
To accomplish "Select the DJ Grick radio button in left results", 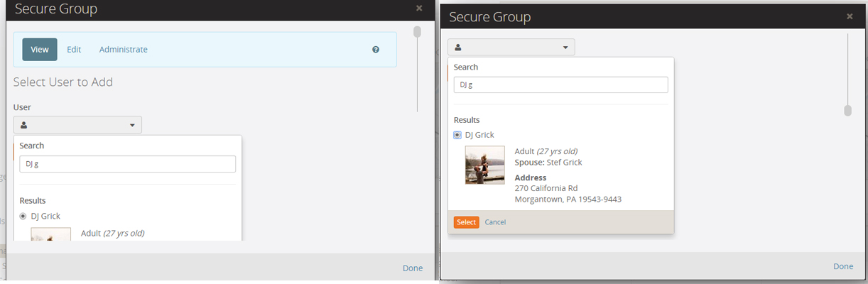I will (23, 216).
